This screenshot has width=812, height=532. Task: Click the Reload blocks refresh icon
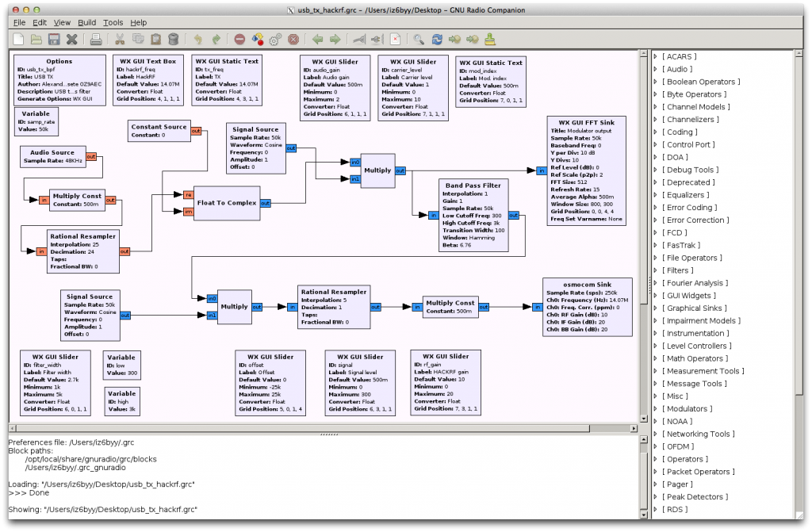tap(435, 39)
